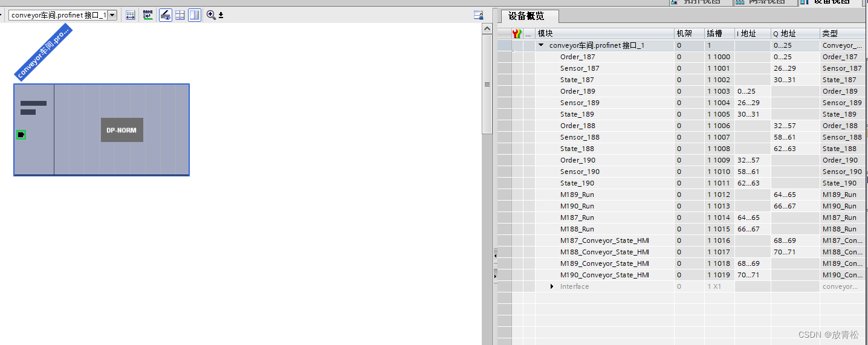
Task: Select the Sensor_189 module row
Action: click(x=682, y=103)
